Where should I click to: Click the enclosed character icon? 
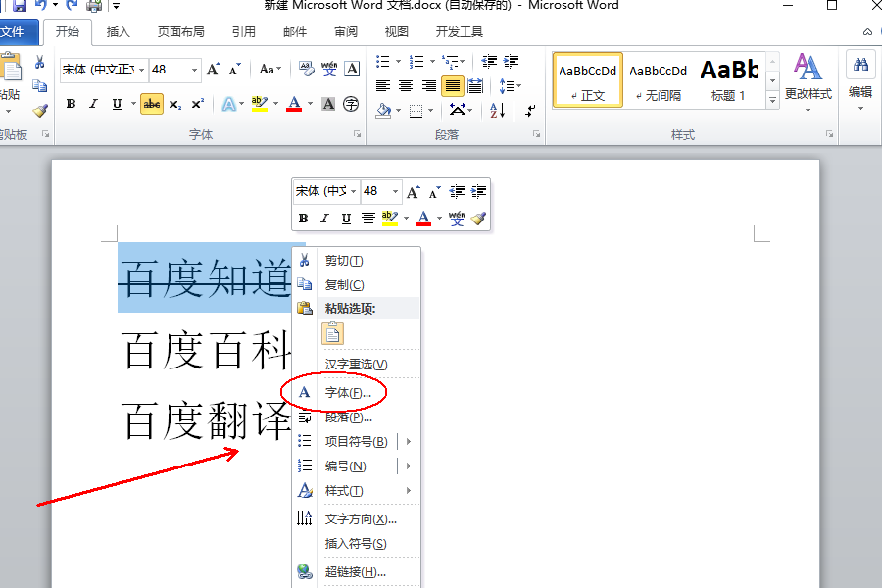tap(351, 104)
